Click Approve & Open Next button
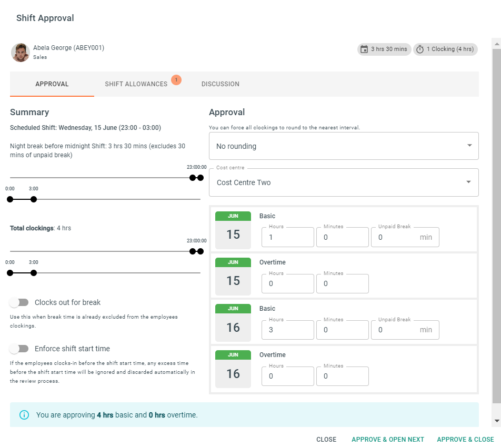 [x=387, y=440]
